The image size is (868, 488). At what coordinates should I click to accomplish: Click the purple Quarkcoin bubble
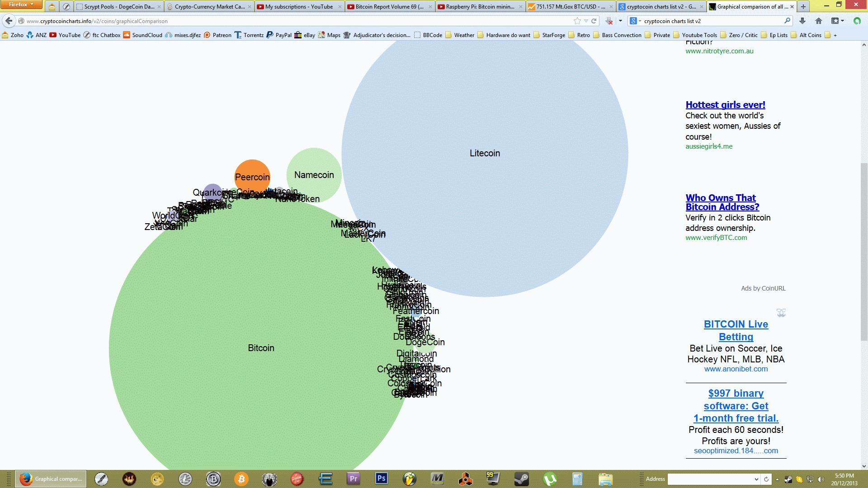(212, 193)
